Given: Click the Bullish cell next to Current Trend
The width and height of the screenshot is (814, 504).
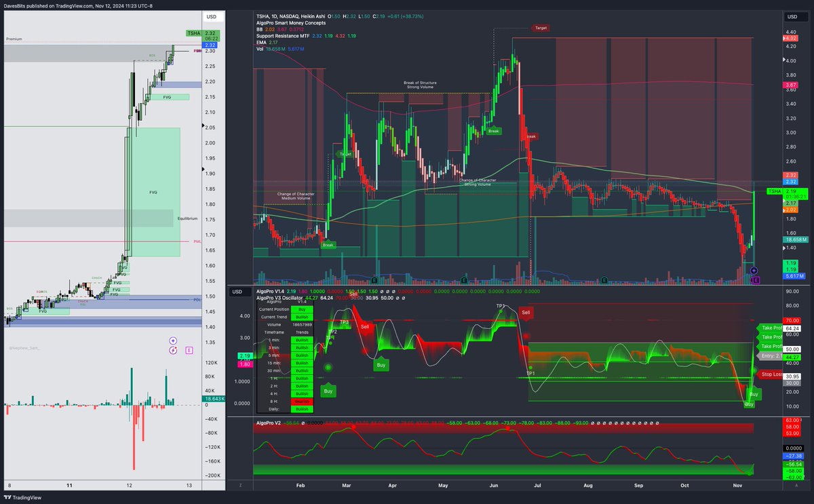Looking at the screenshot, I should click(301, 317).
